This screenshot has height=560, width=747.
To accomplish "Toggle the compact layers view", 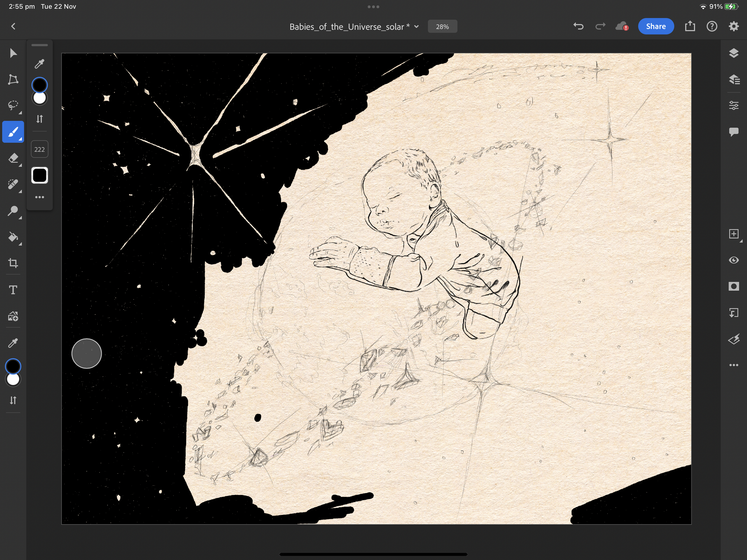I will (x=734, y=53).
